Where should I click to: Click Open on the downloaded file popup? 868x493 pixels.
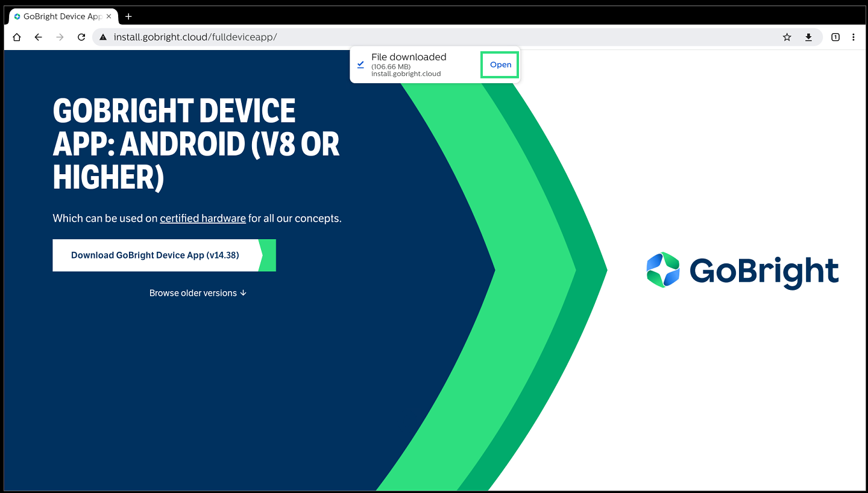click(x=500, y=64)
